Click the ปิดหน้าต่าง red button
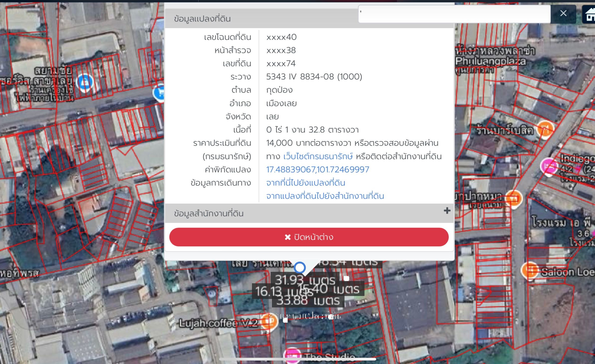The image size is (595, 364). [309, 237]
